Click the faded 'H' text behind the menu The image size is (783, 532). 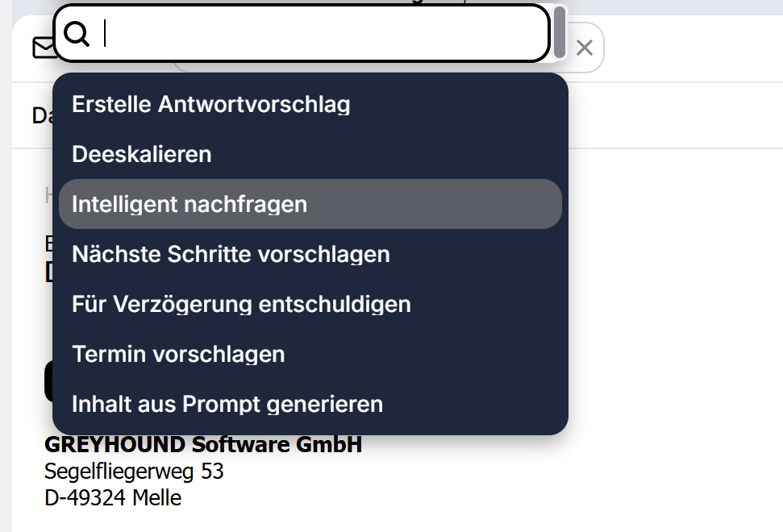[49, 194]
